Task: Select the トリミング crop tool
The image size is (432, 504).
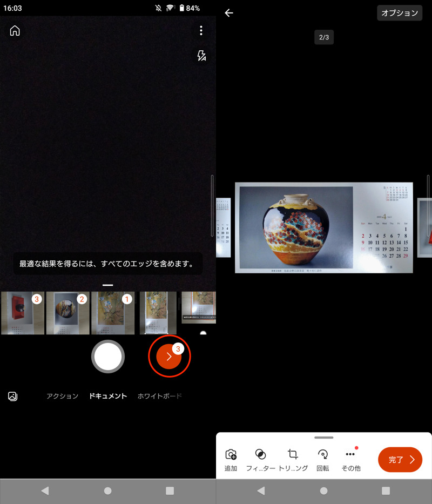Action: pos(293,460)
